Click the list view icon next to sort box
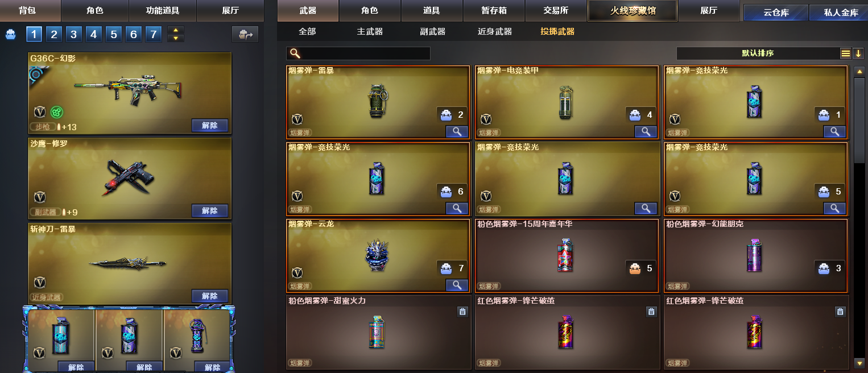 (x=846, y=53)
